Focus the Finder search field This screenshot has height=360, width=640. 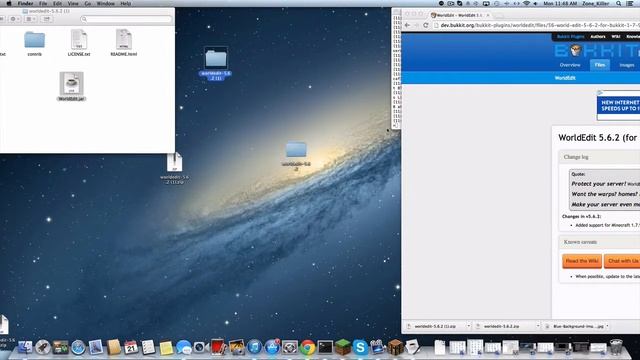[x=126, y=19]
